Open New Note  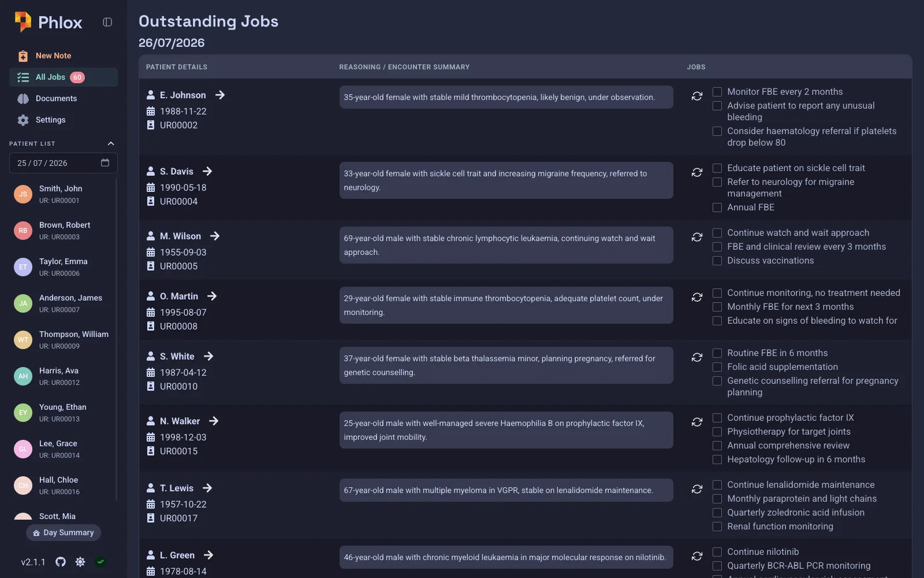click(64, 55)
